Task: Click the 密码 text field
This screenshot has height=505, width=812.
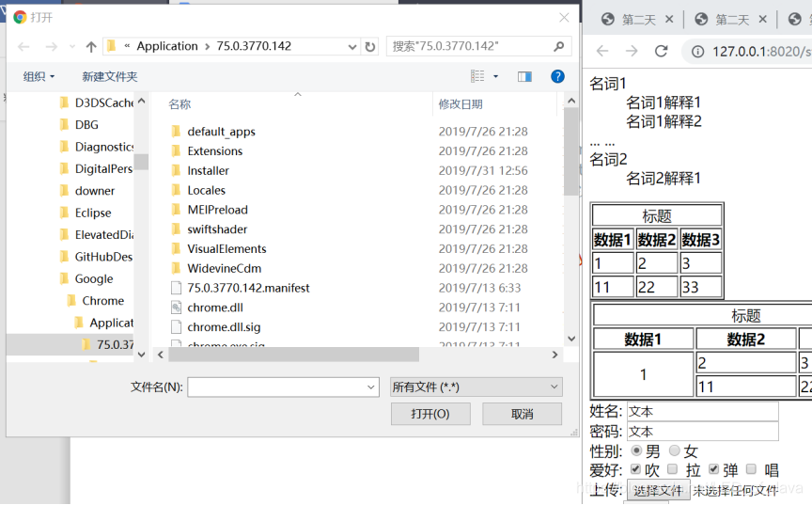Action: click(x=703, y=431)
